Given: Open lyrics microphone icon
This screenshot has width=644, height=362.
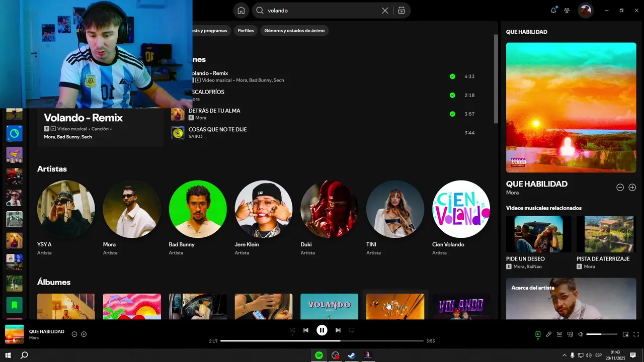Looking at the screenshot, I should (549, 334).
